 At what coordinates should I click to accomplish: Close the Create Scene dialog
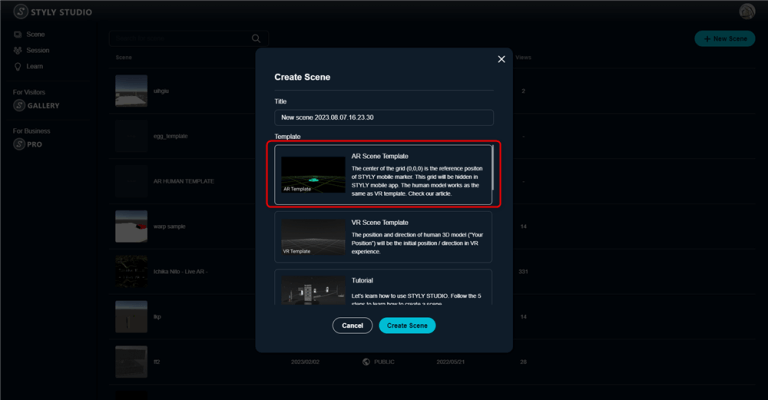(x=502, y=59)
